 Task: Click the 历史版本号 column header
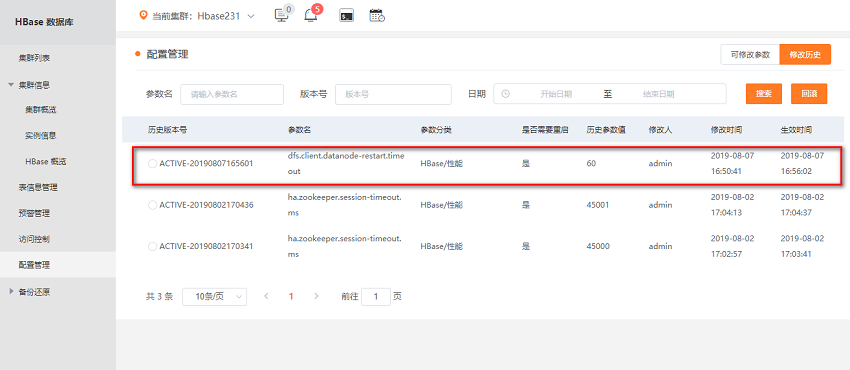tap(168, 130)
